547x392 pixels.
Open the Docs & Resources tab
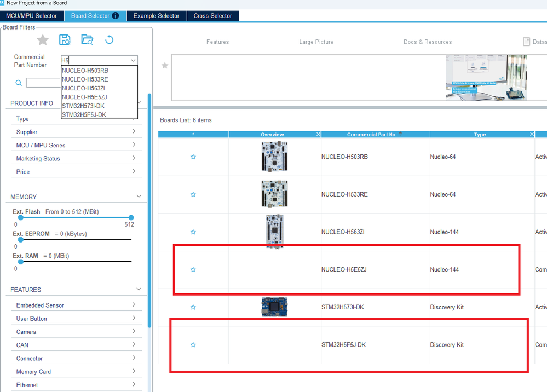[428, 42]
